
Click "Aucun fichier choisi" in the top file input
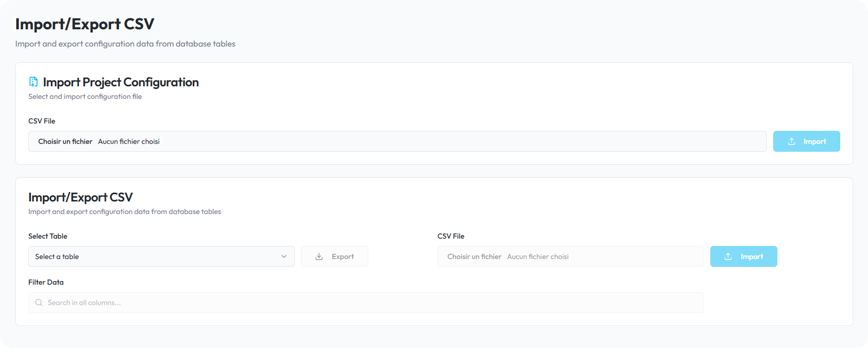(x=129, y=141)
